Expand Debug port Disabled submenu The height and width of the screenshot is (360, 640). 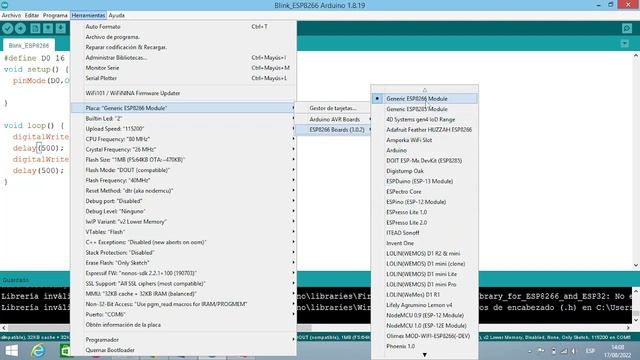pos(183,201)
